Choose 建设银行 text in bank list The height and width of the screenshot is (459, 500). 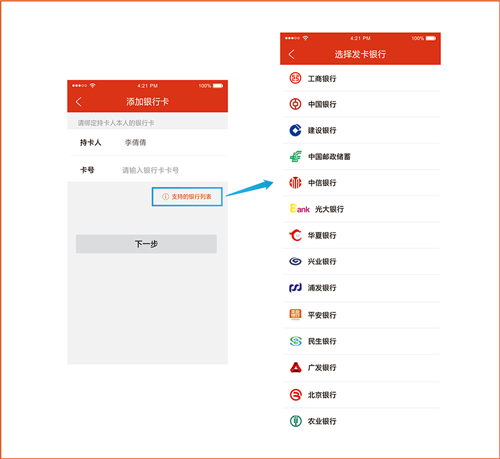pos(322,130)
